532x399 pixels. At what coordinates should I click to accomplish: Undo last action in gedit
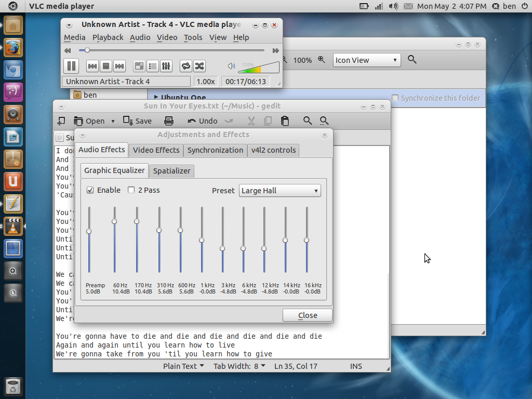coord(202,121)
